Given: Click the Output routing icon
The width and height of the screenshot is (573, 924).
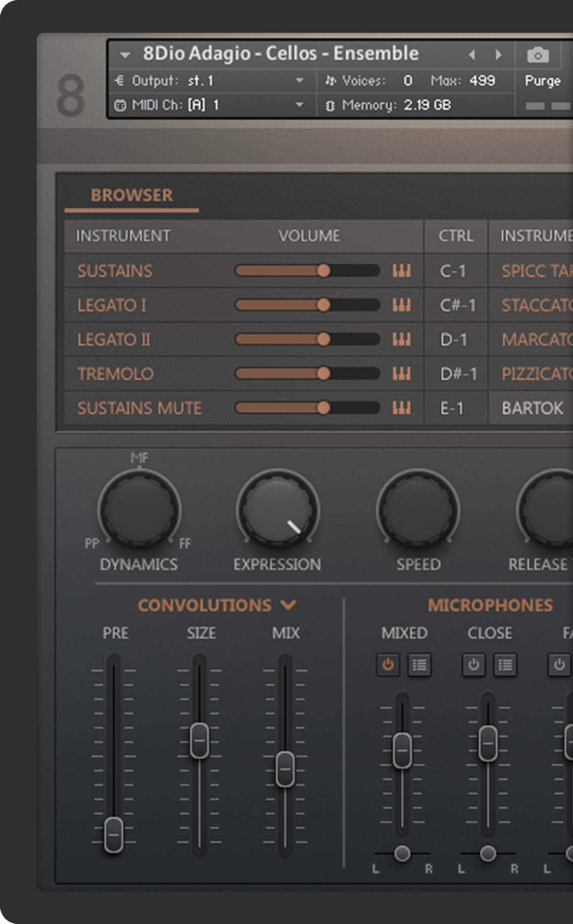Looking at the screenshot, I should tap(120, 81).
